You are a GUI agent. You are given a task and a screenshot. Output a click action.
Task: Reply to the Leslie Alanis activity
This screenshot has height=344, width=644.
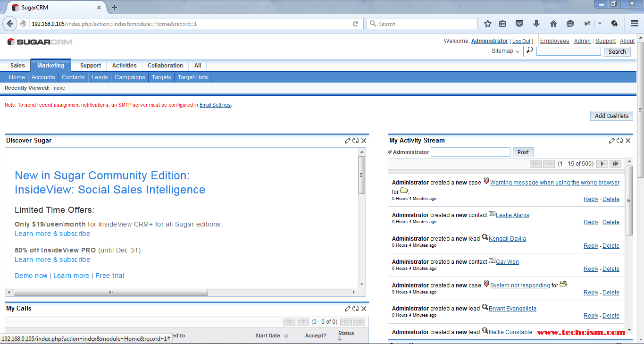pos(591,222)
